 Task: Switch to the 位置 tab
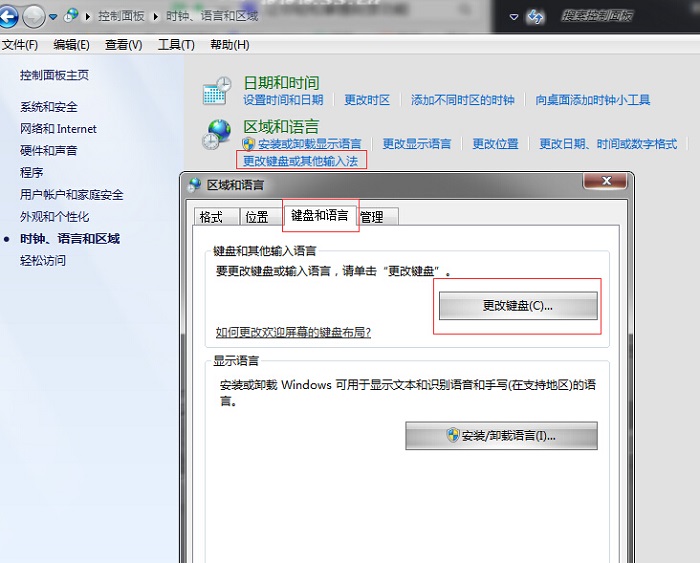coord(259,217)
